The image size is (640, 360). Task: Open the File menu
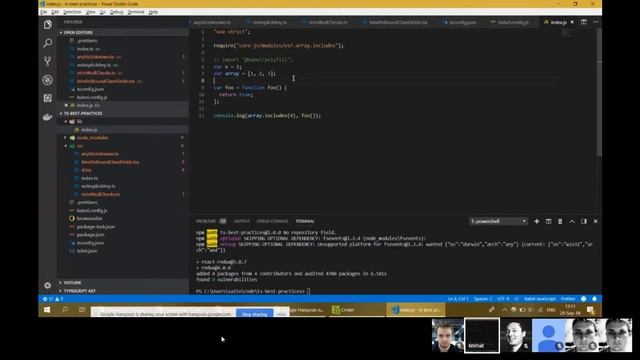point(44,12)
